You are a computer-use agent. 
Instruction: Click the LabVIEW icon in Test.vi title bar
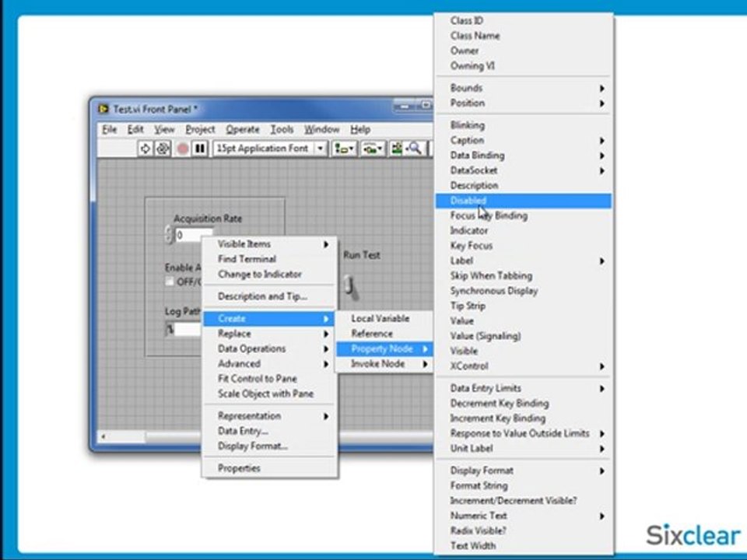coord(103,109)
